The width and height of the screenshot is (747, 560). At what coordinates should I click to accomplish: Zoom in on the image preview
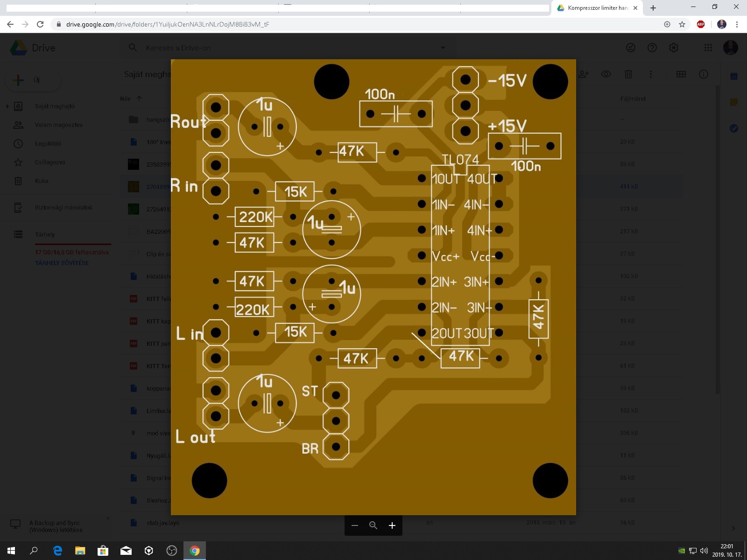click(392, 525)
